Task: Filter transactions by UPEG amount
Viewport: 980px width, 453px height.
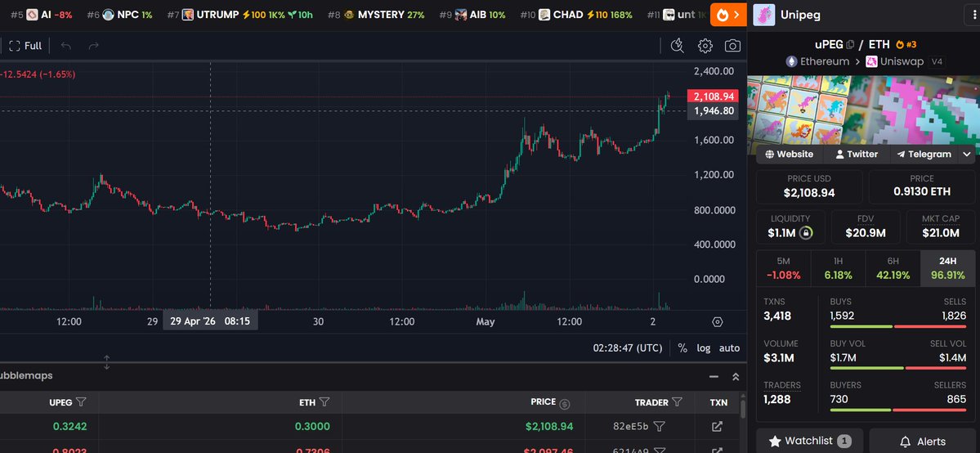Action: tap(81, 402)
